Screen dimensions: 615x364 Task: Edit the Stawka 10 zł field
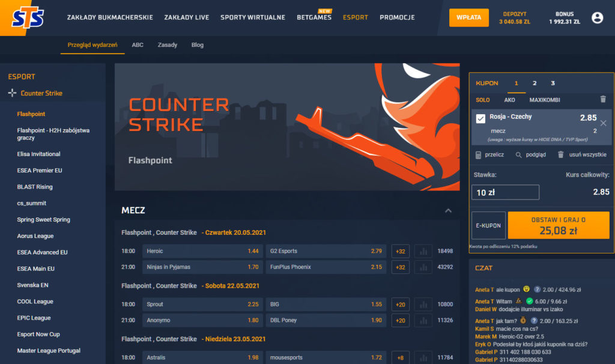pyautogui.click(x=505, y=192)
